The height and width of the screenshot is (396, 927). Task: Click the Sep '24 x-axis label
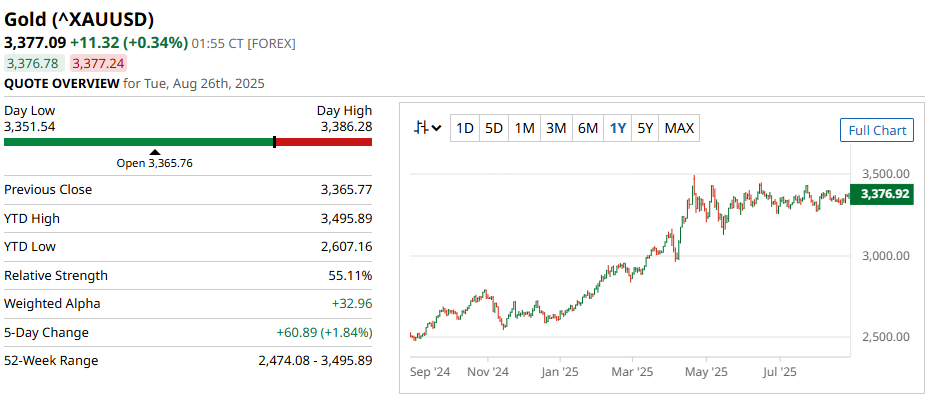(430, 373)
